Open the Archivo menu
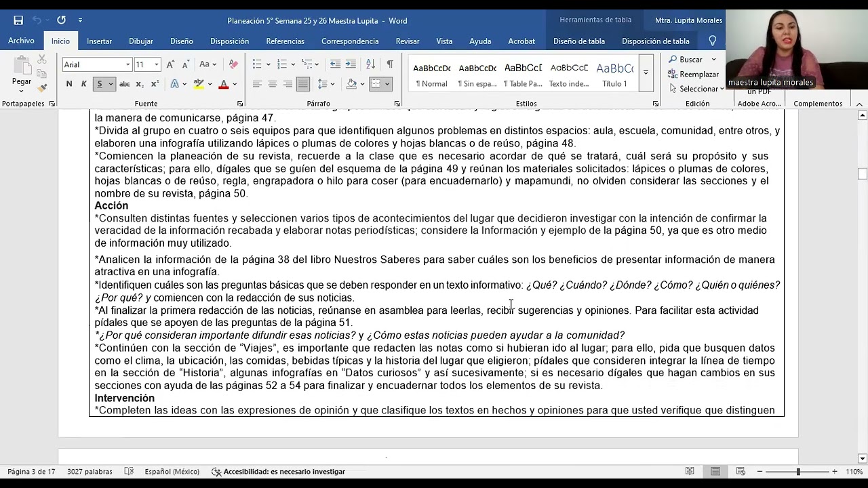 click(x=21, y=41)
